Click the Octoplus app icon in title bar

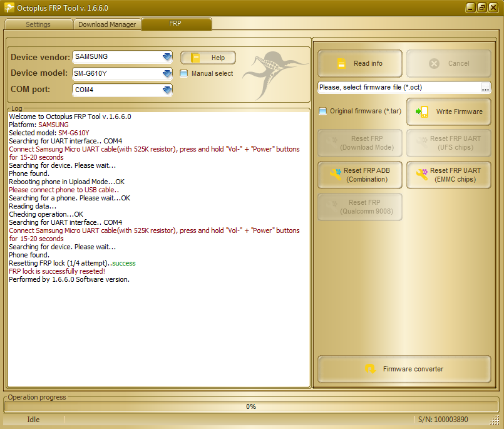pos(9,8)
